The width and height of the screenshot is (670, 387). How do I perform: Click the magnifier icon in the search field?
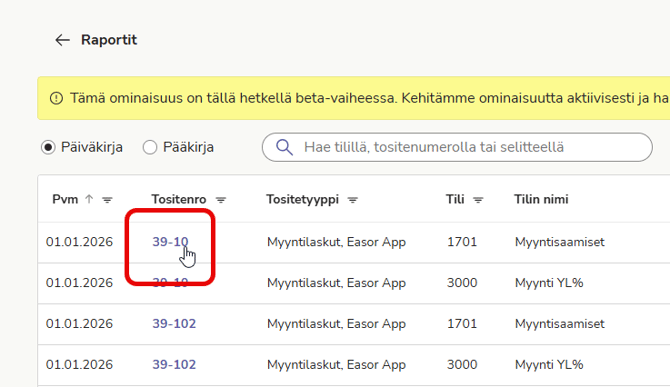pos(284,147)
